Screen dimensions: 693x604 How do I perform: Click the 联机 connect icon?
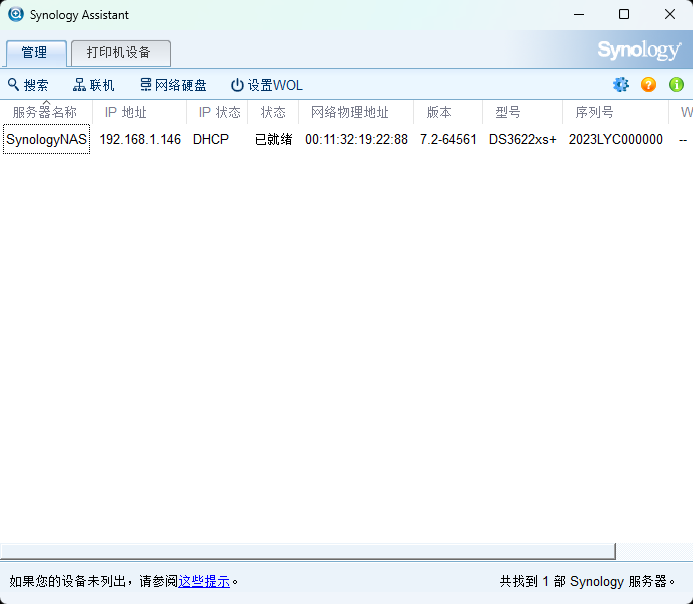tap(80, 85)
